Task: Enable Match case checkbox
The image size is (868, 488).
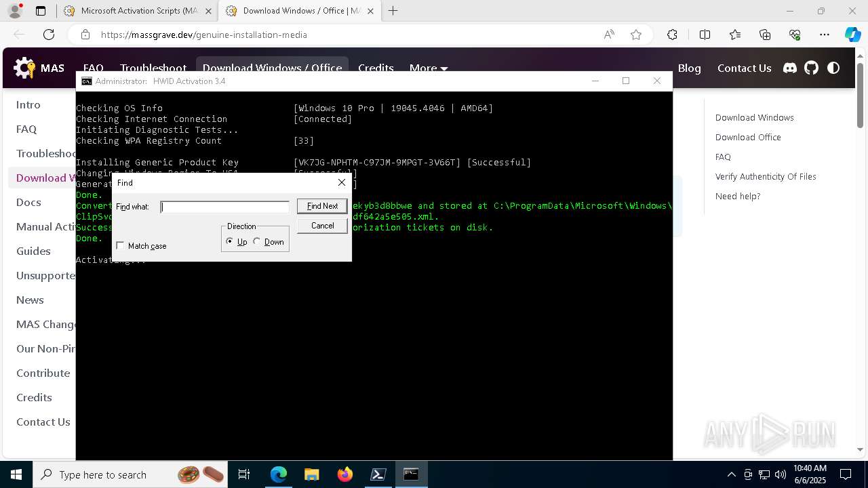Action: (121, 245)
